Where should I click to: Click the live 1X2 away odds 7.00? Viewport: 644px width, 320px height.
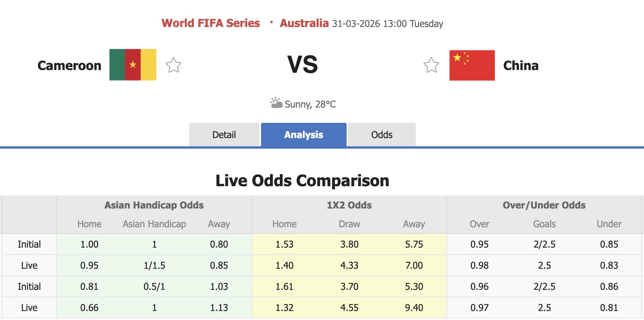click(x=413, y=265)
